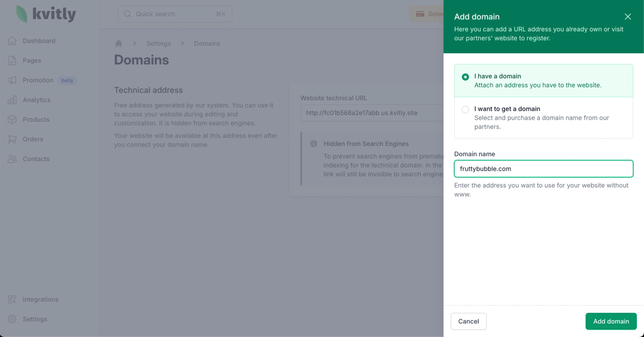The width and height of the screenshot is (644, 337).
Task: Click the Domain name input field
Action: (543, 169)
